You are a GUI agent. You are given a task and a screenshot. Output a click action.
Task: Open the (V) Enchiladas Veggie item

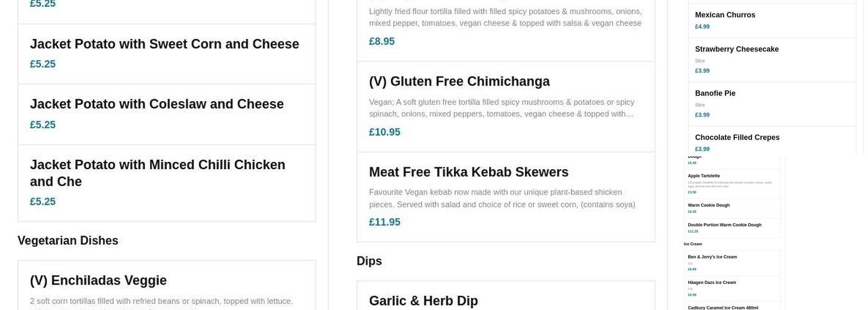[98, 281]
